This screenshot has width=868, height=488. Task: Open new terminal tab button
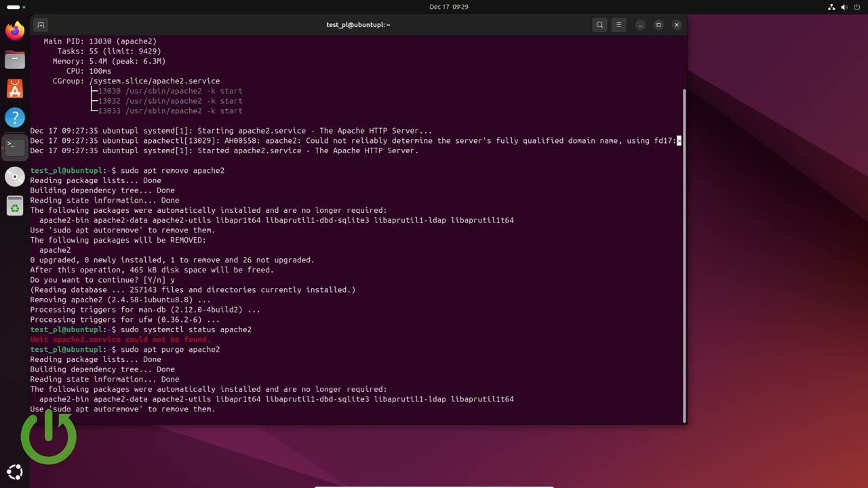[41, 25]
